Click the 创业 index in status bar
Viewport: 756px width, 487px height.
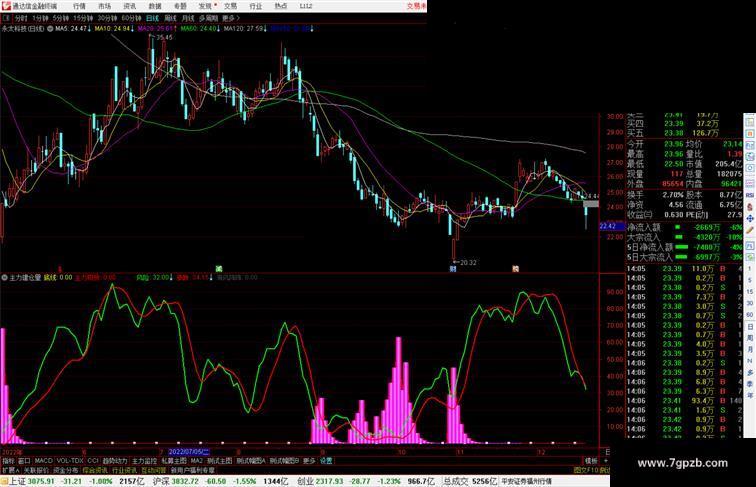[305, 481]
